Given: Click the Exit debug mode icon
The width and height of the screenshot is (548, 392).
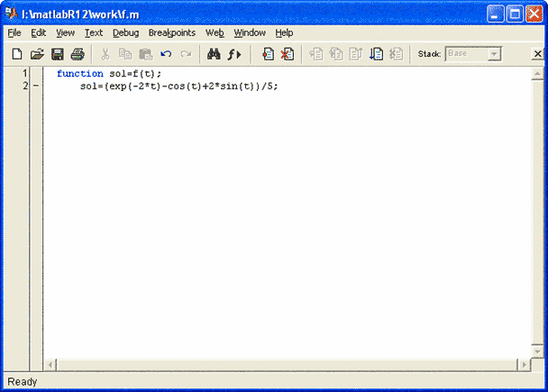Looking at the screenshot, I should click(397, 54).
